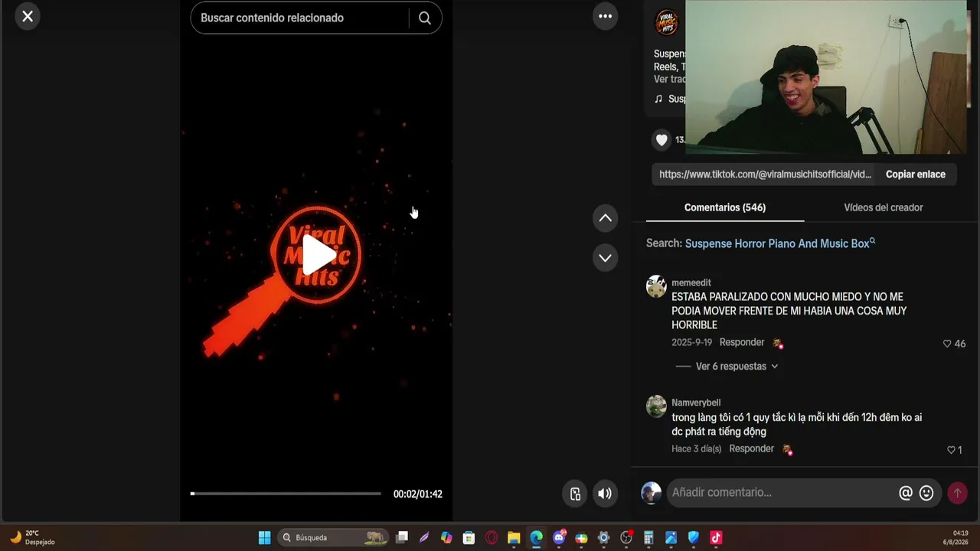Click the taskbar Búsqueda search box
The image size is (980, 551).
click(333, 538)
